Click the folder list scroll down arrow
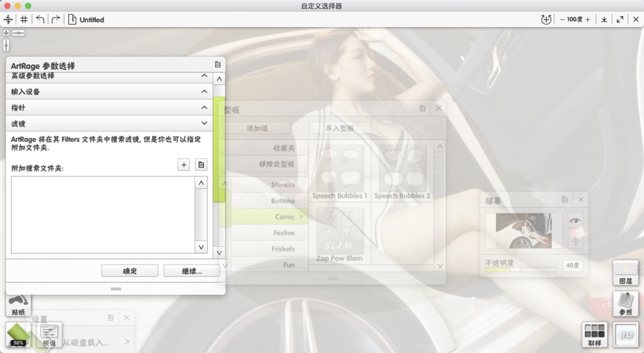644x353 pixels. click(x=201, y=247)
